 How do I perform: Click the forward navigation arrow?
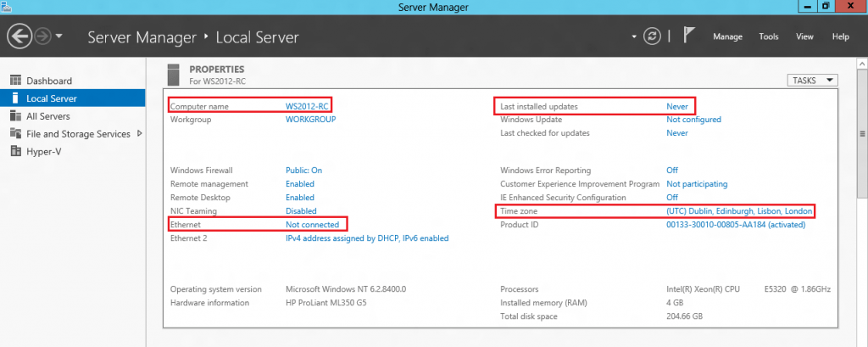(x=42, y=36)
